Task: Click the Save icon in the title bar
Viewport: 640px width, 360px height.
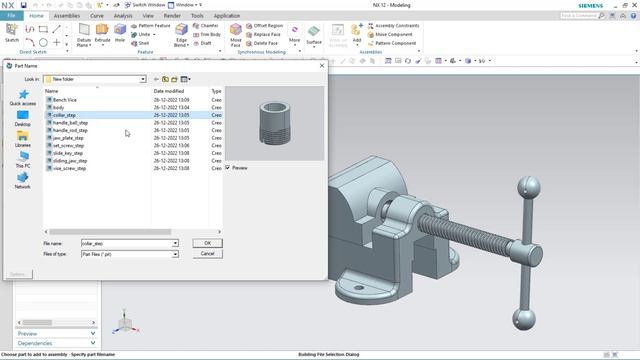Action: point(23,5)
